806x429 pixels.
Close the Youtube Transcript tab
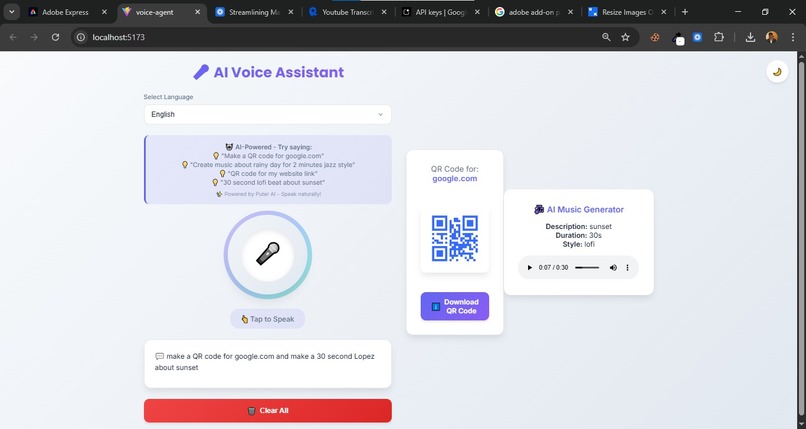(384, 12)
